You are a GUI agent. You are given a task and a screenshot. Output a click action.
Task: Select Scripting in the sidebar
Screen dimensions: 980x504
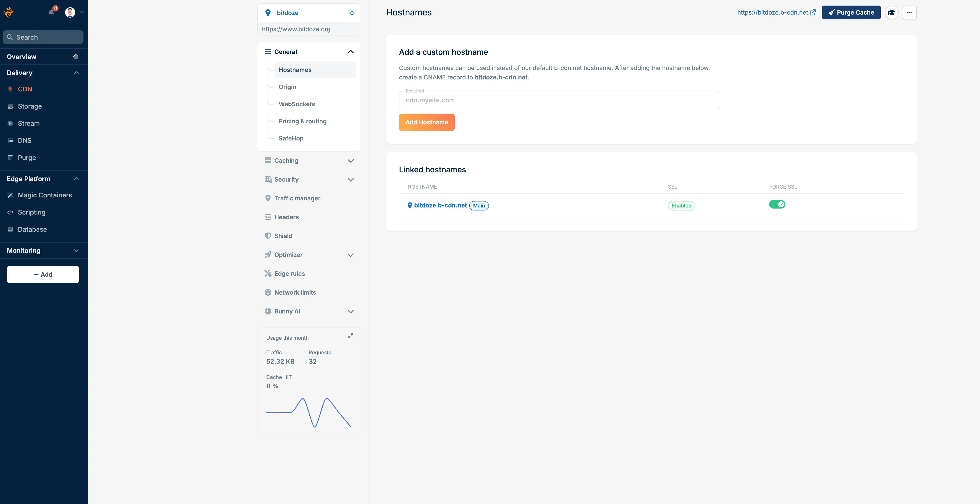pyautogui.click(x=32, y=212)
